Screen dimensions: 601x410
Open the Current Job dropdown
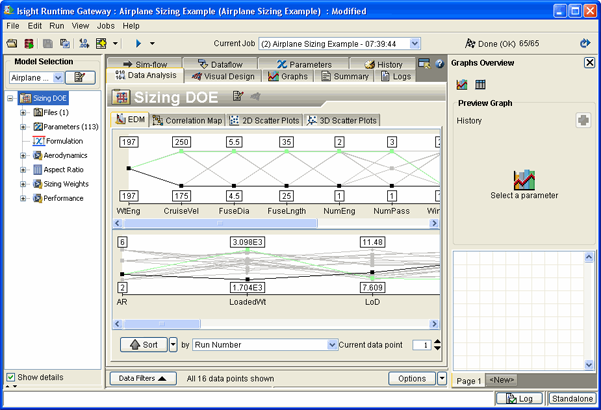tap(415, 44)
